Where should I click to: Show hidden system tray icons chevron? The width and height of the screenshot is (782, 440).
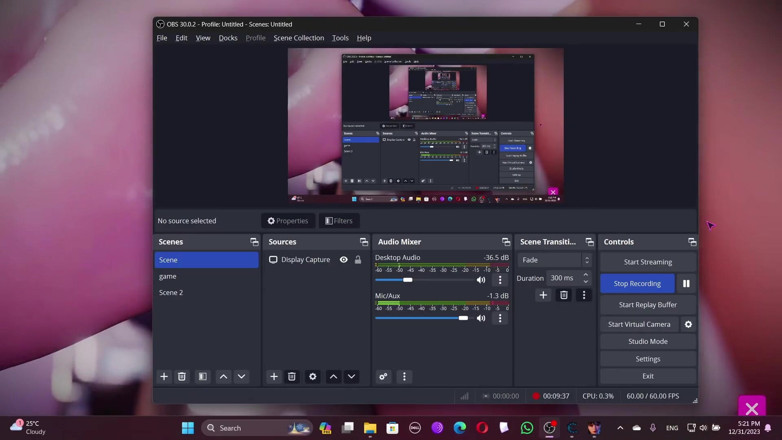(620, 428)
